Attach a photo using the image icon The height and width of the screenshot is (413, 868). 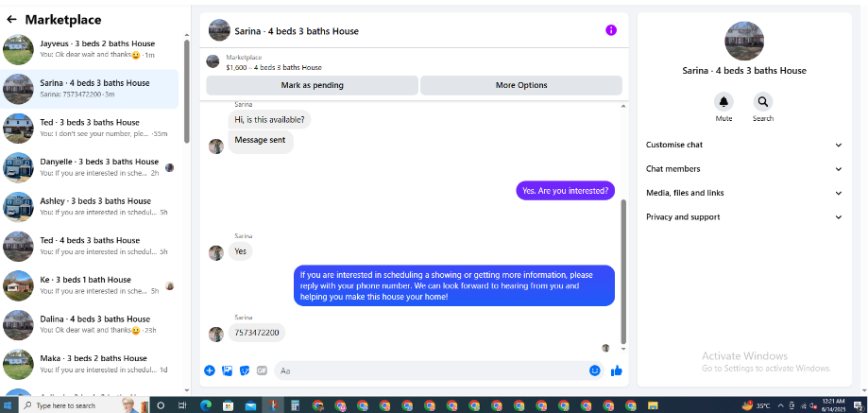click(227, 370)
